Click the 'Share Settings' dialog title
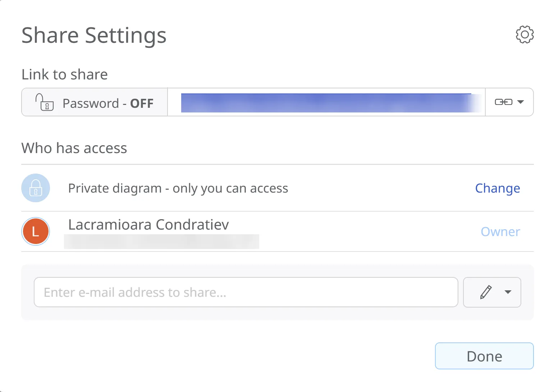This screenshot has height=392, width=554. click(x=94, y=35)
